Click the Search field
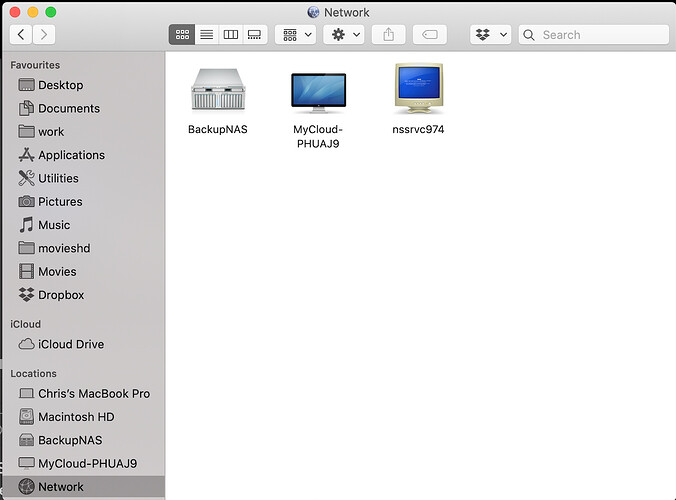676x500 pixels. 600,34
